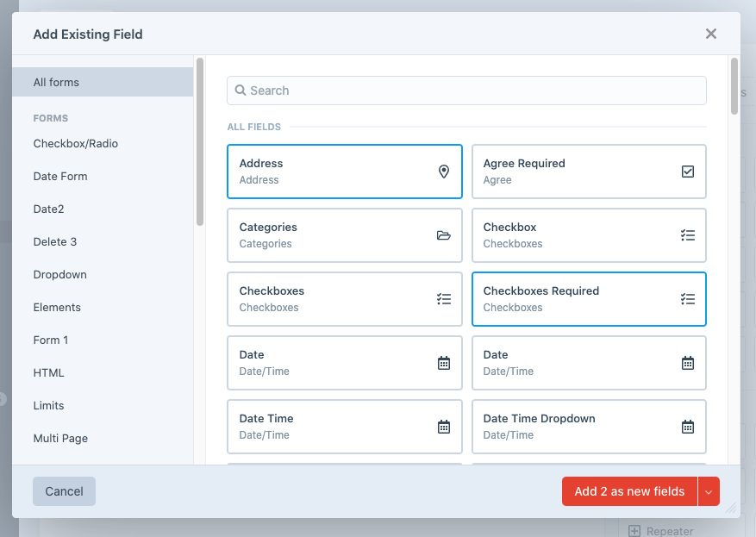This screenshot has height=537, width=756.
Task: Select the Checkbox field card
Action: coord(589,235)
